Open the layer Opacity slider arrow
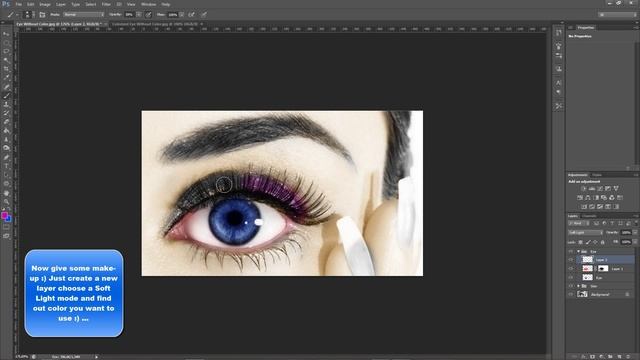Screen dimensions: 640x360 tap(635, 232)
